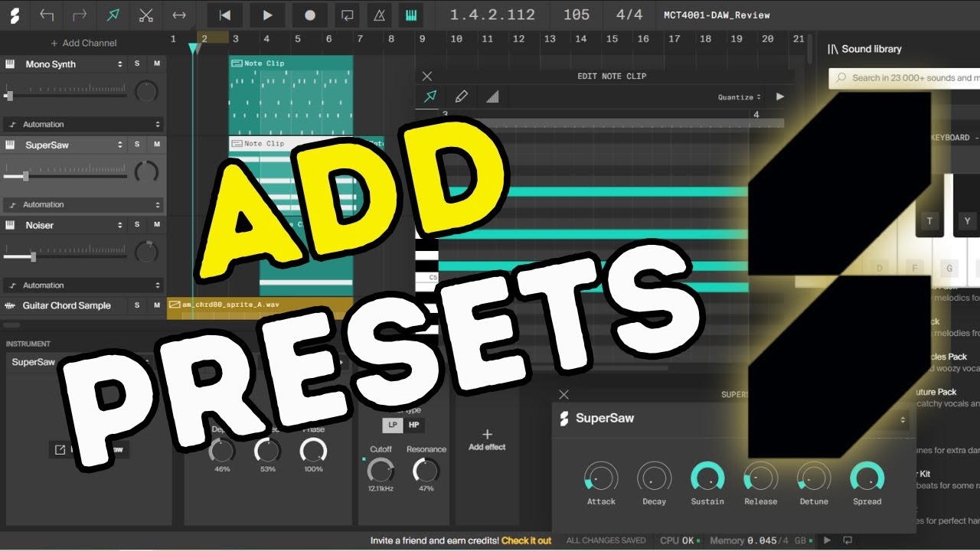Click the Sound library search field
980x551 pixels.
[x=904, y=77]
